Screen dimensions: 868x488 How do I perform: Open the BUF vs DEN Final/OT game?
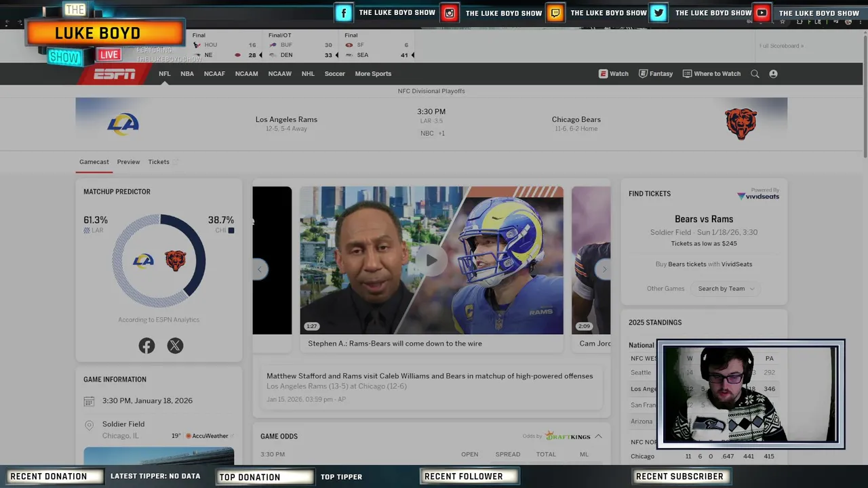pyautogui.click(x=301, y=45)
